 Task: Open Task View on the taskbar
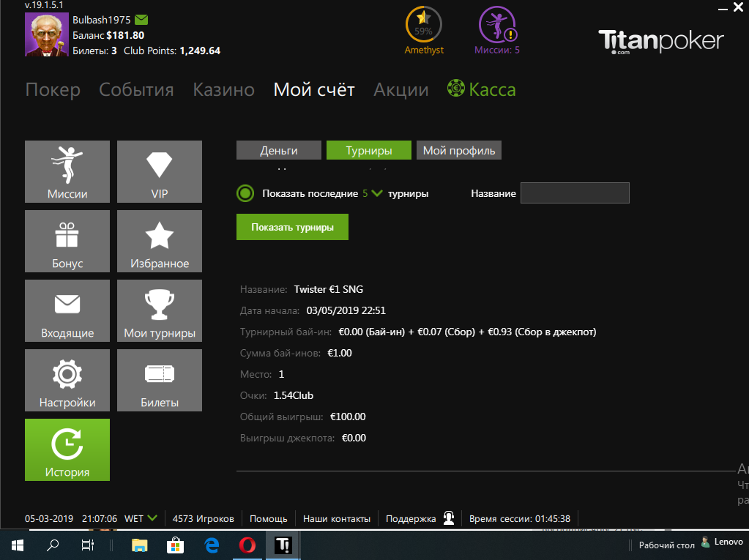coord(87,545)
